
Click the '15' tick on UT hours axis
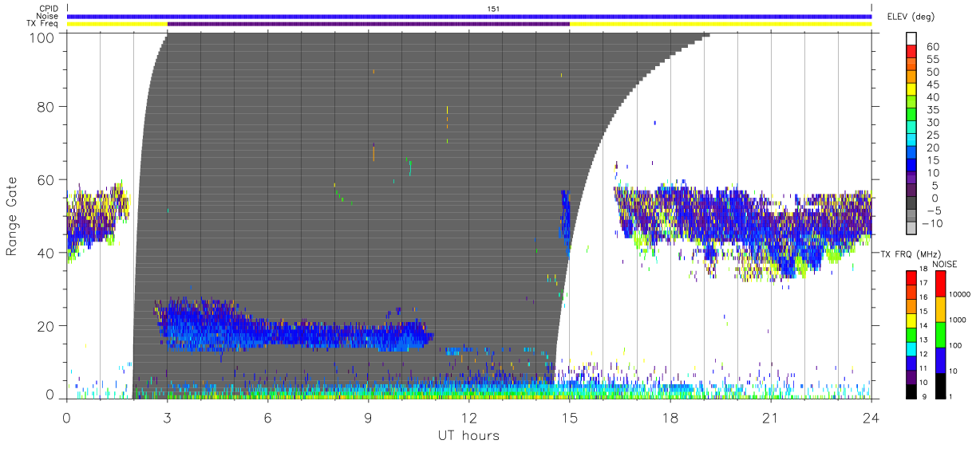coord(570,418)
